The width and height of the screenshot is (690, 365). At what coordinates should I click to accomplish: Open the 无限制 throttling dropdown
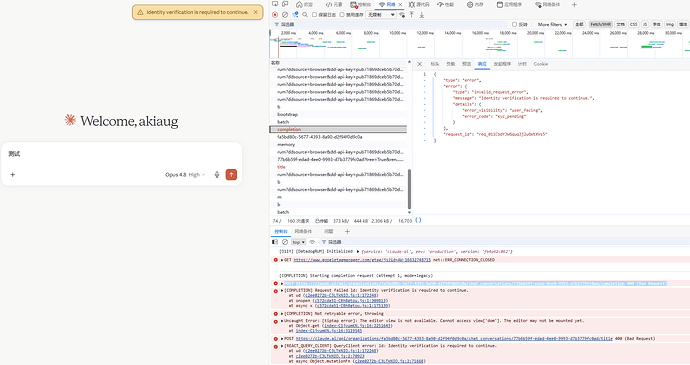tap(381, 15)
